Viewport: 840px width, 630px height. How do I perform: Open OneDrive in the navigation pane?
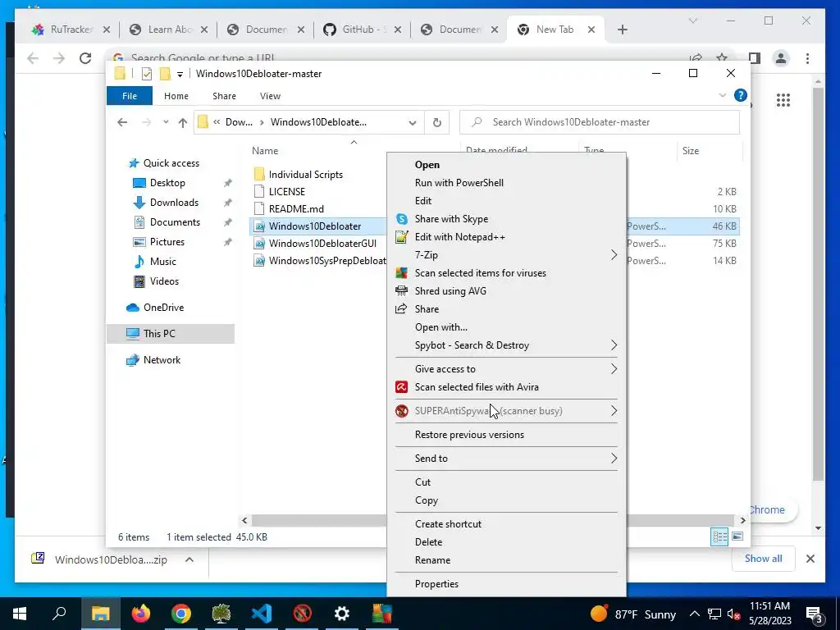pyautogui.click(x=163, y=308)
